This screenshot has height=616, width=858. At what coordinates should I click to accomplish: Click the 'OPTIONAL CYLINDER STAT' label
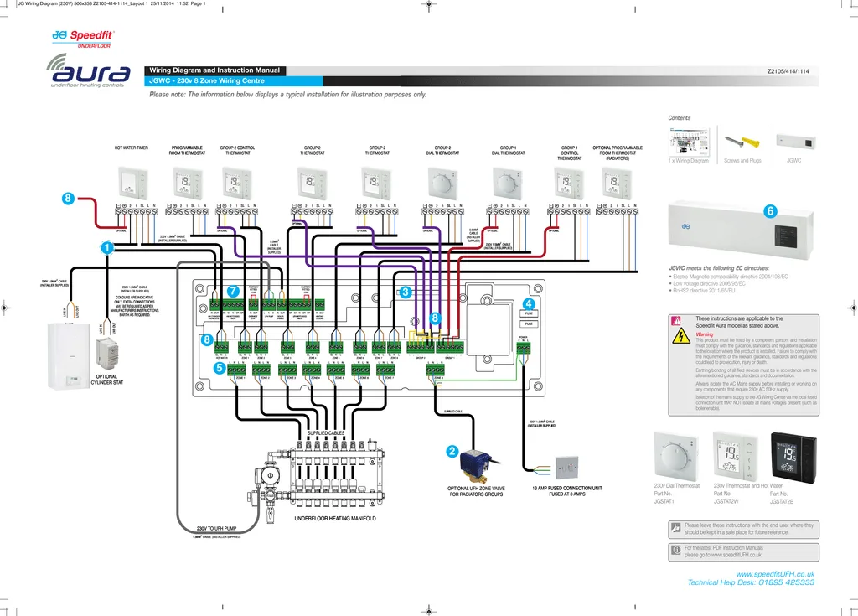pos(106,380)
